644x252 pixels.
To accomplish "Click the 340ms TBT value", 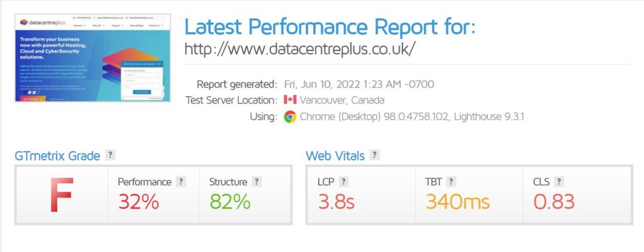I will point(458,202).
